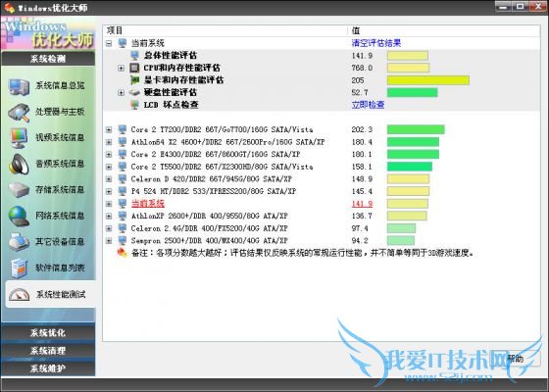Click computer icon of Athlon64 X2 4600+ row
Screen dimensions: 549x392
click(123, 142)
